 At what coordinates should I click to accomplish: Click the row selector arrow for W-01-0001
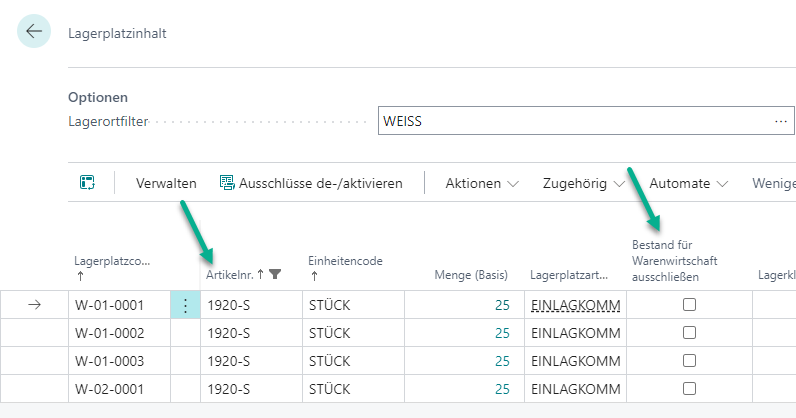34,306
